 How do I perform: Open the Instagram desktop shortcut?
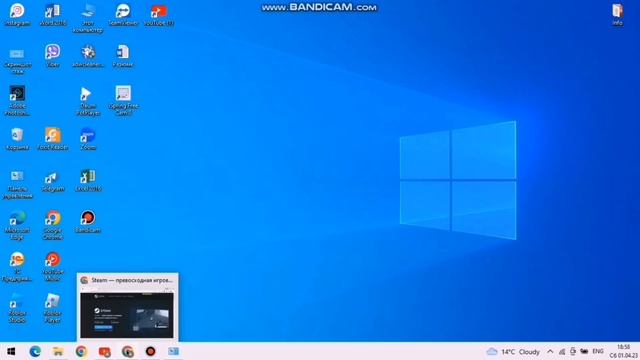pyautogui.click(x=17, y=15)
